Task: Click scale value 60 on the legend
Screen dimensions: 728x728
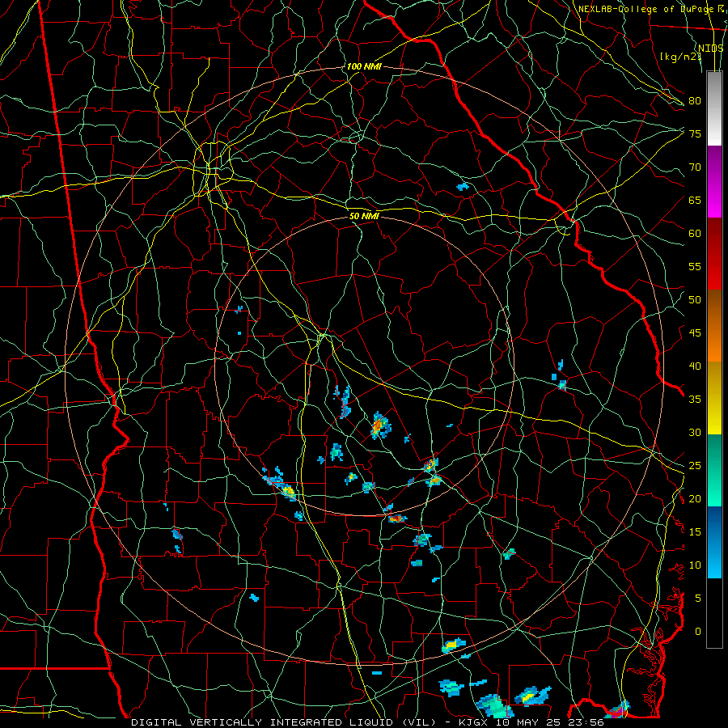Action: pyautogui.click(x=695, y=234)
